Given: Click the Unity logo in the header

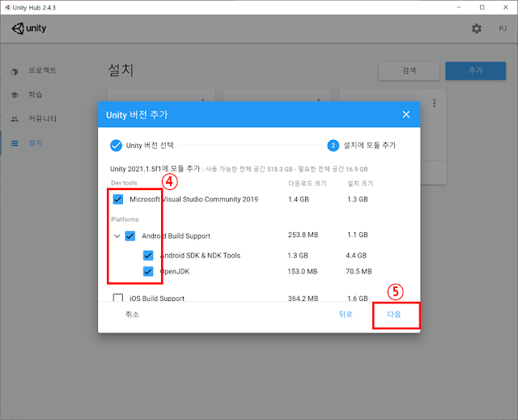Looking at the screenshot, I should 29,28.
